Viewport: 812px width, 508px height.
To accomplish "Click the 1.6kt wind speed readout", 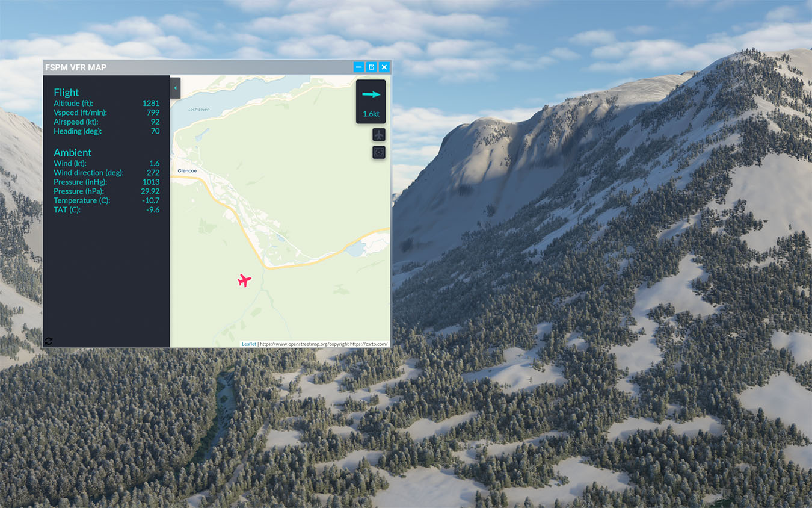I will click(371, 114).
